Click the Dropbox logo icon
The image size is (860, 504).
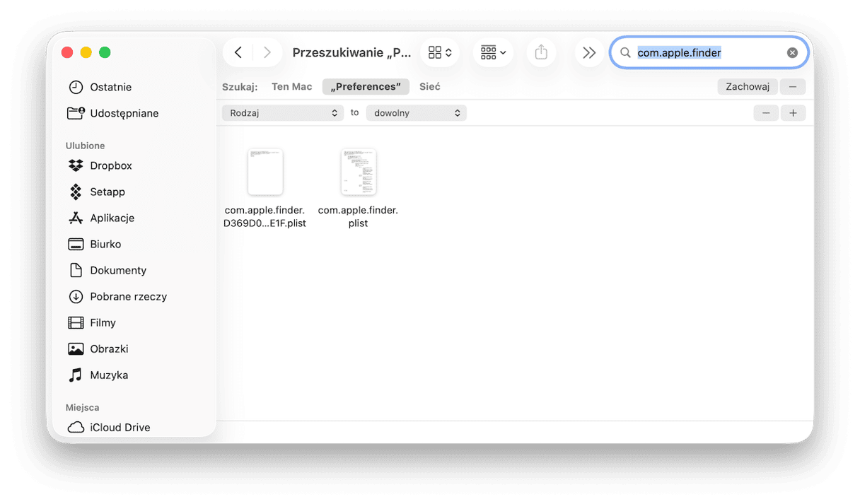click(76, 165)
